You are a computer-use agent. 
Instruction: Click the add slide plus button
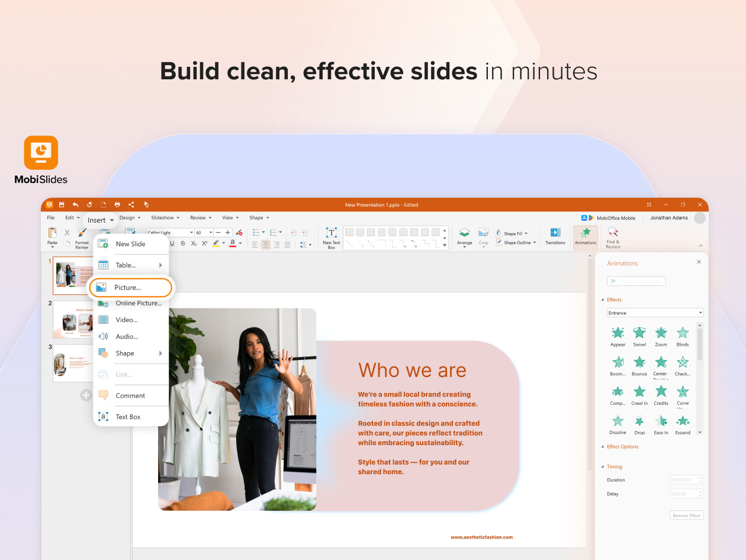pyautogui.click(x=86, y=395)
